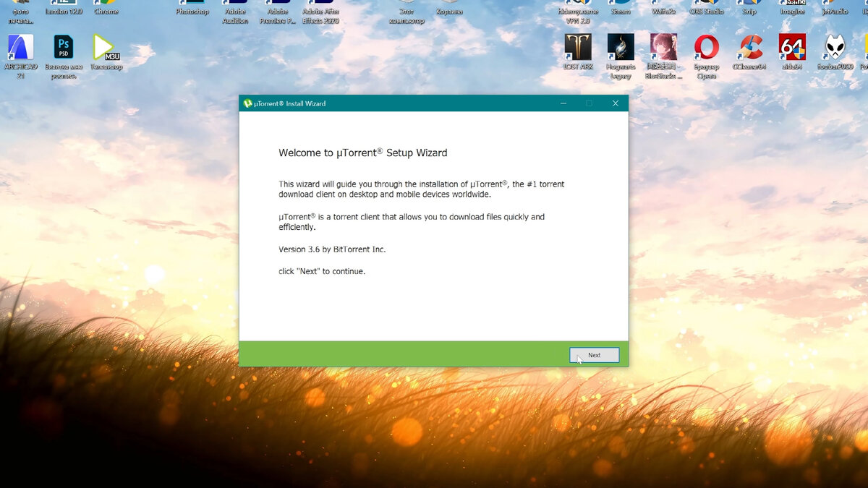The image size is (868, 488).
Task: Select the foobar2000 desktop shortcut
Action: (x=835, y=52)
